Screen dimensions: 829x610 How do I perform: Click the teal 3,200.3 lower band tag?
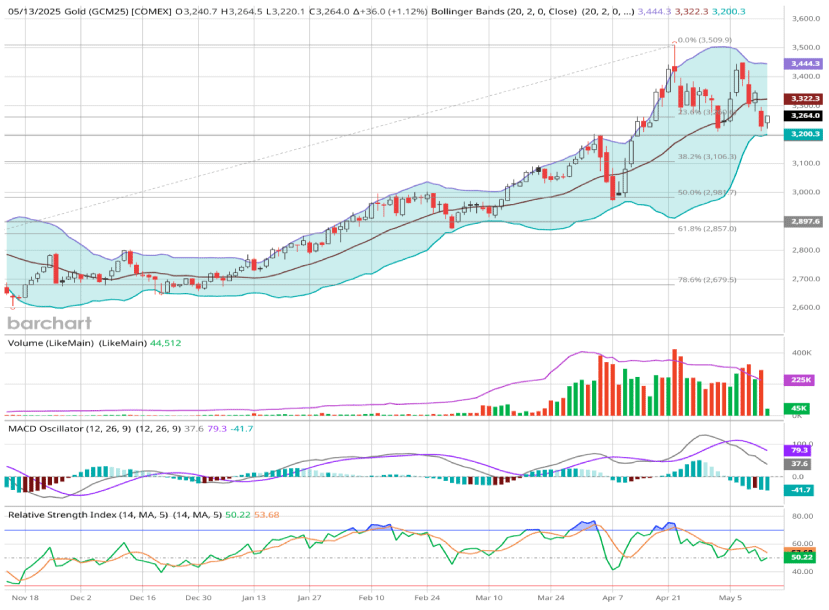click(804, 134)
